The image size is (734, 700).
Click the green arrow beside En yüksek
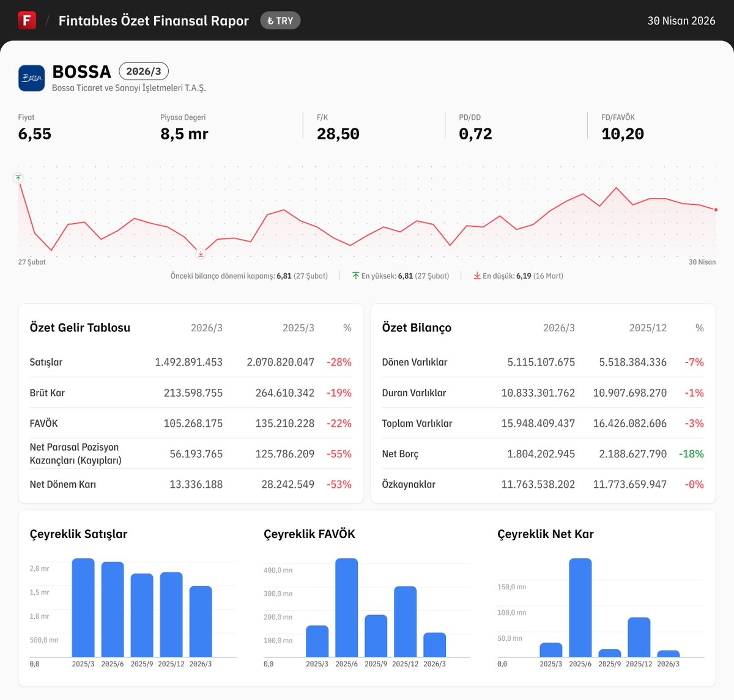tap(355, 276)
